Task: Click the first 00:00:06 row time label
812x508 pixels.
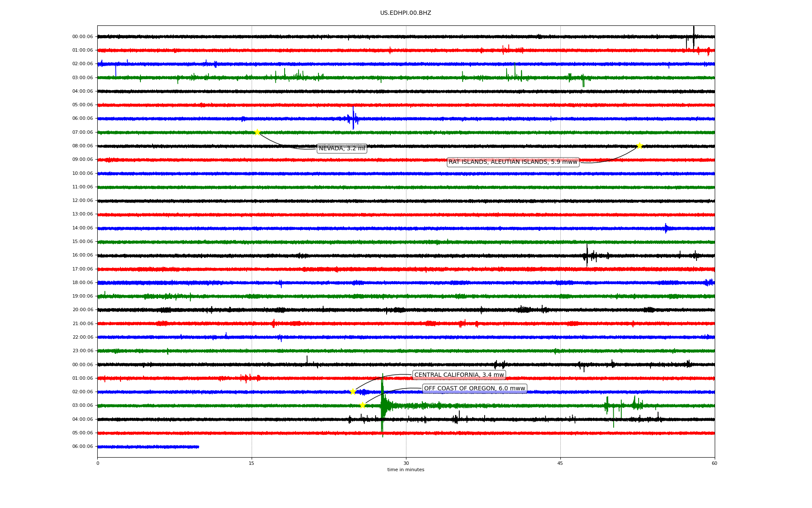Action: pyautogui.click(x=82, y=36)
